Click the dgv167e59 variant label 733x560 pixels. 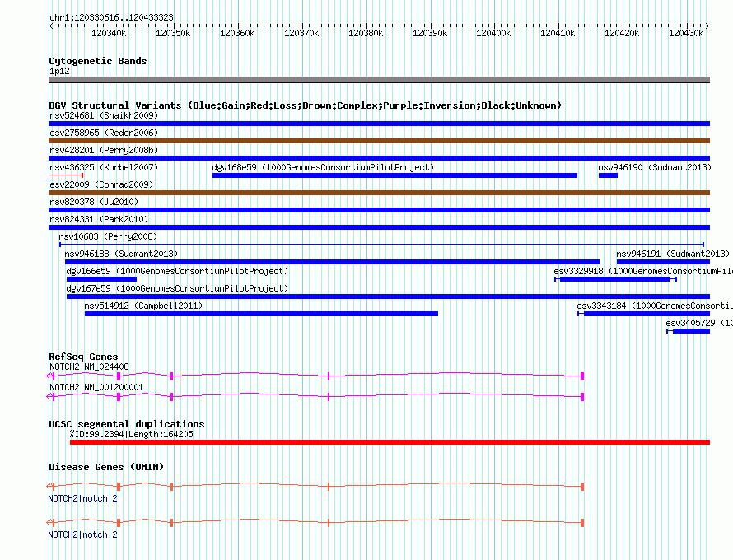pos(177,288)
